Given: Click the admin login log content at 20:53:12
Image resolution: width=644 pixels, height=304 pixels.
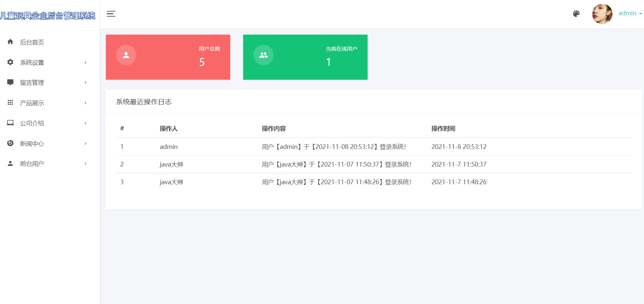Looking at the screenshot, I should (334, 147).
